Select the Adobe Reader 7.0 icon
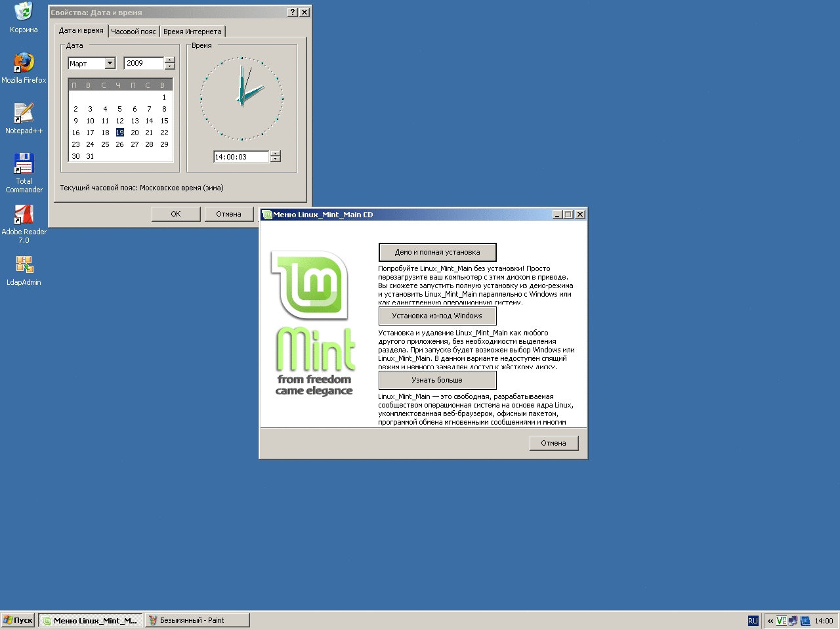840x630 pixels. pyautogui.click(x=24, y=214)
